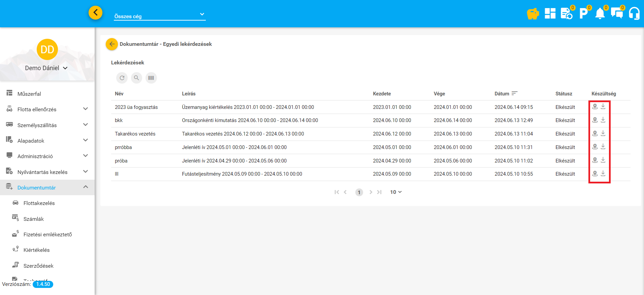Open Műszerfal from the sidebar
This screenshot has height=295, width=644.
pyautogui.click(x=29, y=94)
